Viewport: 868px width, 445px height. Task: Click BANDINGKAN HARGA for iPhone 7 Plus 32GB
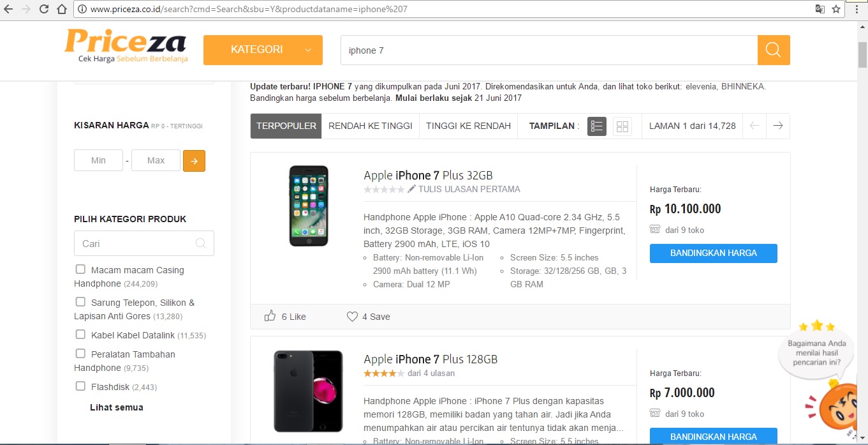click(x=714, y=253)
